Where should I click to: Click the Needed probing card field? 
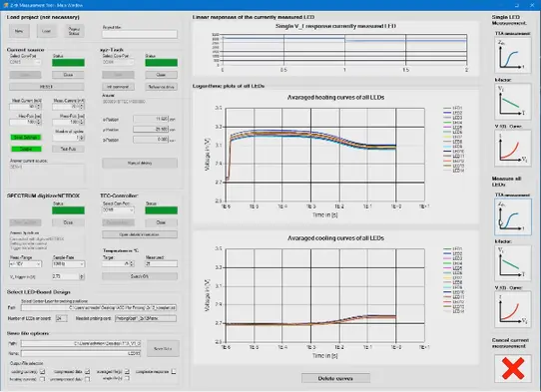coord(146,318)
